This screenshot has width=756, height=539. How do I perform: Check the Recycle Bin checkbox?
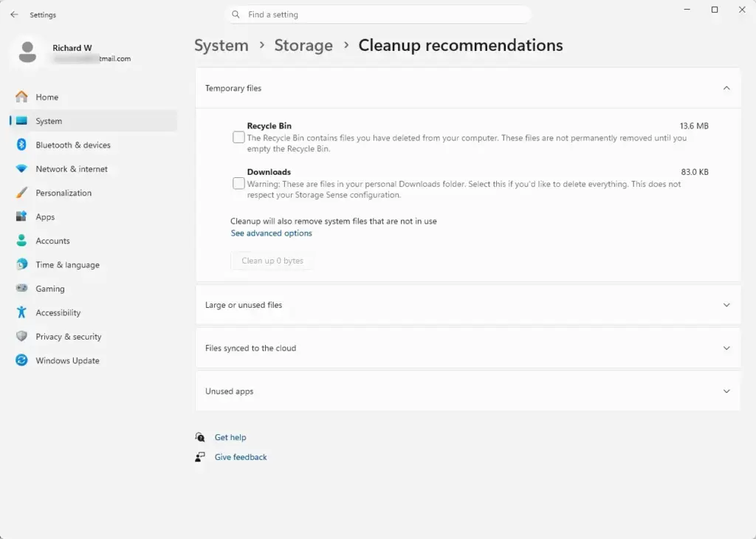[x=238, y=137]
